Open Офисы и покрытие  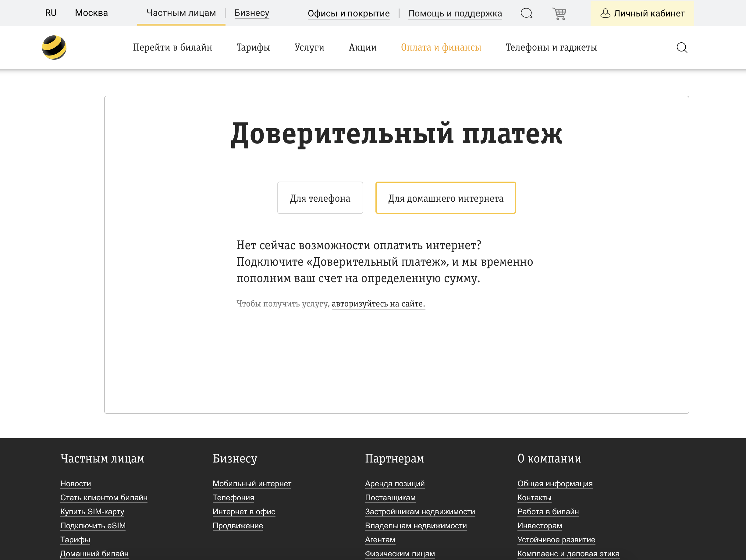[348, 13]
